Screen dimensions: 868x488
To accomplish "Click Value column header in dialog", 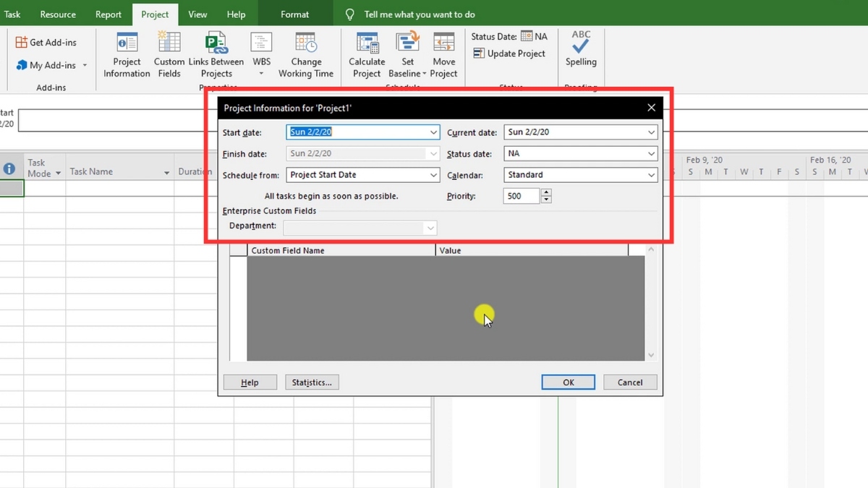I will coord(532,250).
